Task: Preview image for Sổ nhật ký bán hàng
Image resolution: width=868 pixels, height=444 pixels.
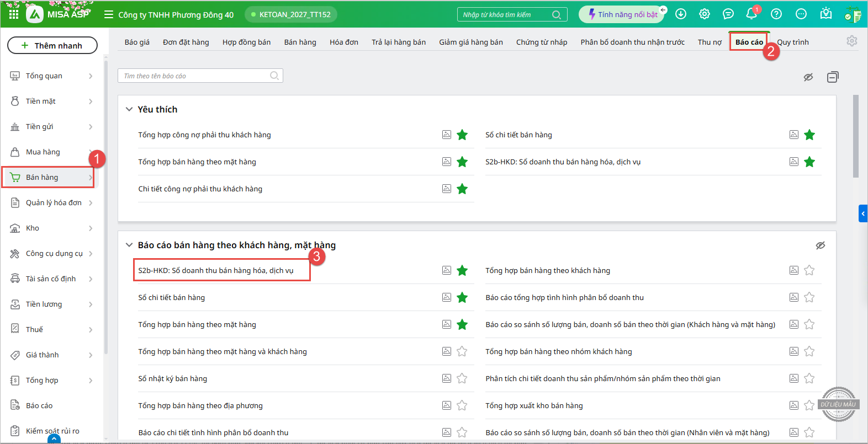Action: [x=447, y=378]
